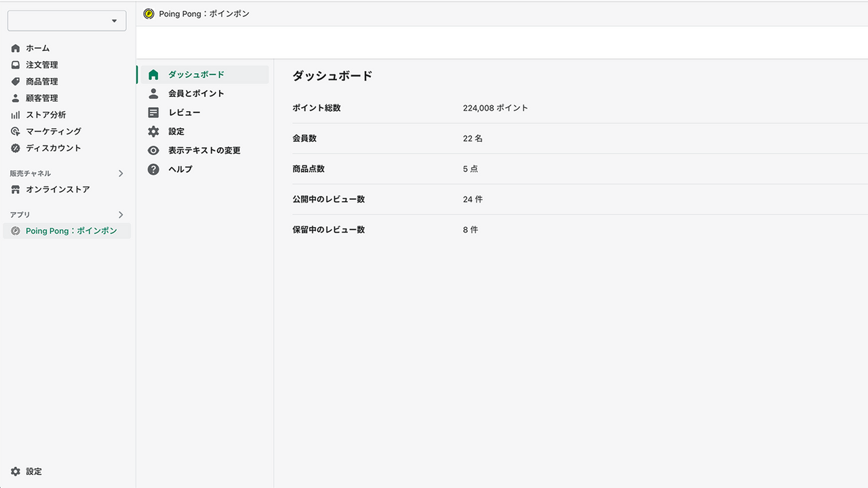The height and width of the screenshot is (488, 868).
Task: Expand the アプリ apps chevron
Action: coord(121,214)
